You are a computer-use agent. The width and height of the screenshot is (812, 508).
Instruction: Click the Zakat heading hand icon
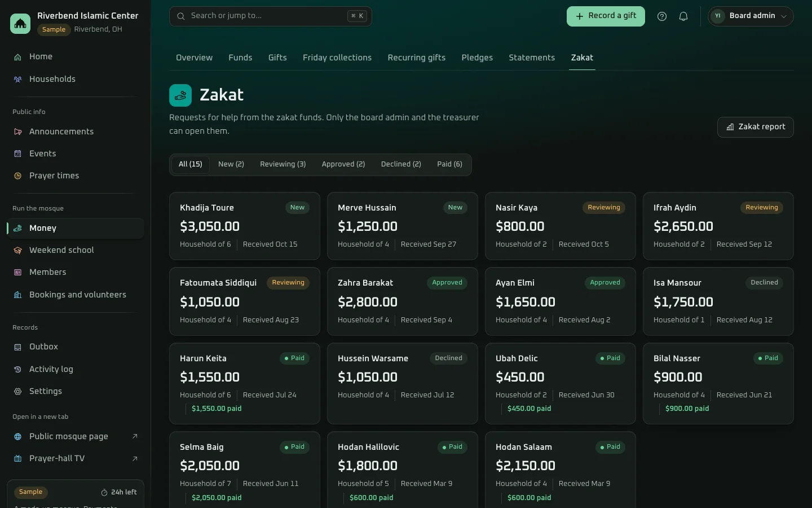pyautogui.click(x=180, y=95)
